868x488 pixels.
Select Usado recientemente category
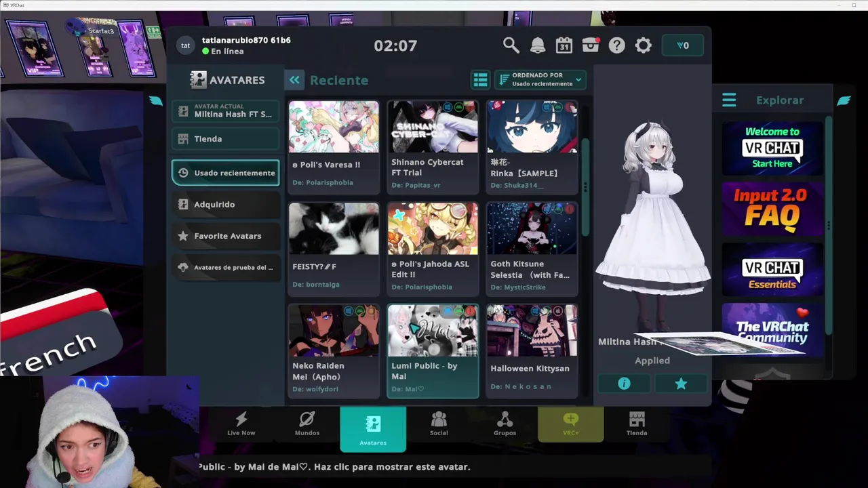pyautogui.click(x=226, y=173)
